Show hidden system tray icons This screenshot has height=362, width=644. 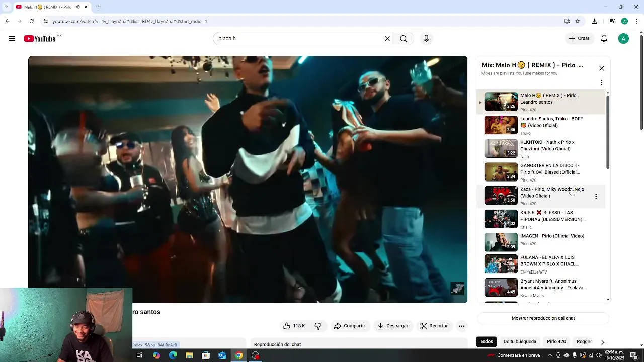(550, 355)
